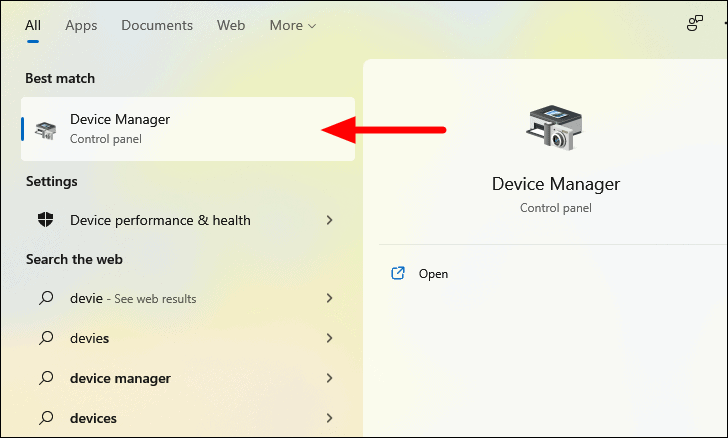This screenshot has height=438, width=728.
Task: Click the search icon beside 'devie'
Action: coord(46,298)
